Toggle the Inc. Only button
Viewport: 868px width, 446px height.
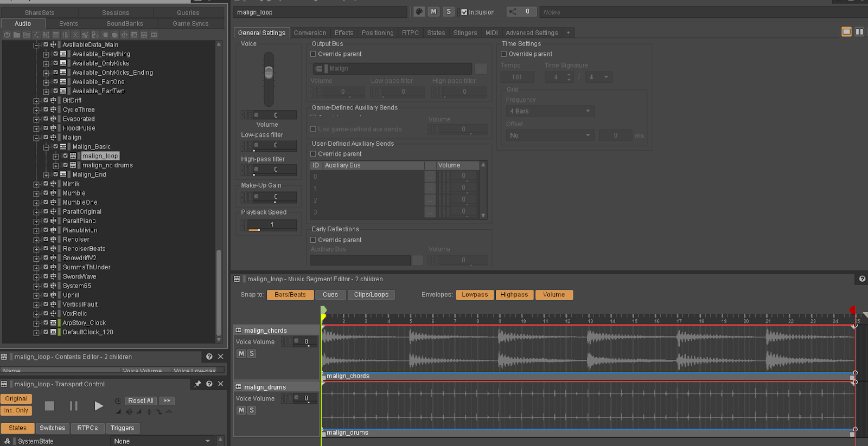click(16, 411)
